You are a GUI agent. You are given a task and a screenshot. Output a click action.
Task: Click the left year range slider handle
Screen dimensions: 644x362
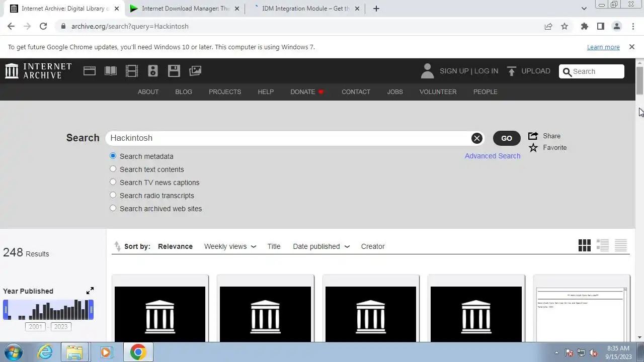pyautogui.click(x=6, y=310)
